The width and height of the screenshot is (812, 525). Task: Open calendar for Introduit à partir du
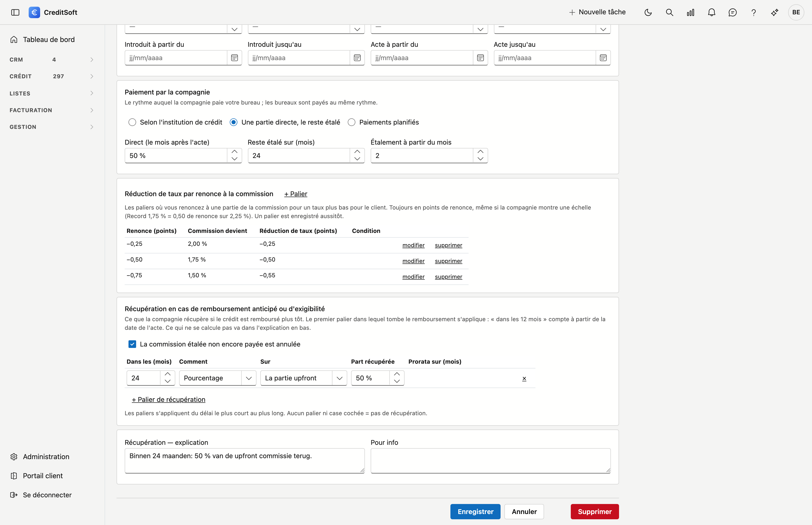234,58
